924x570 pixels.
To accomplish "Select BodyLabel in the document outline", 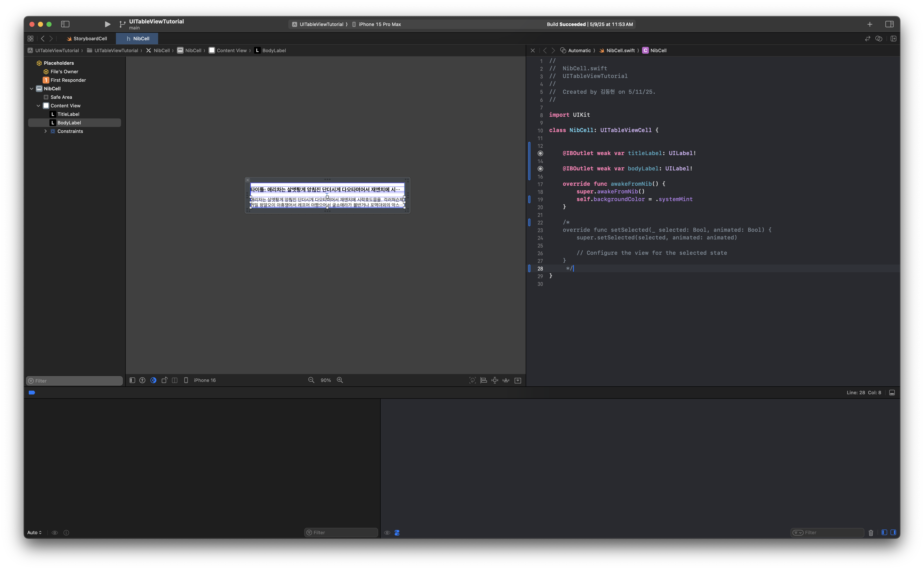I will tap(74, 123).
